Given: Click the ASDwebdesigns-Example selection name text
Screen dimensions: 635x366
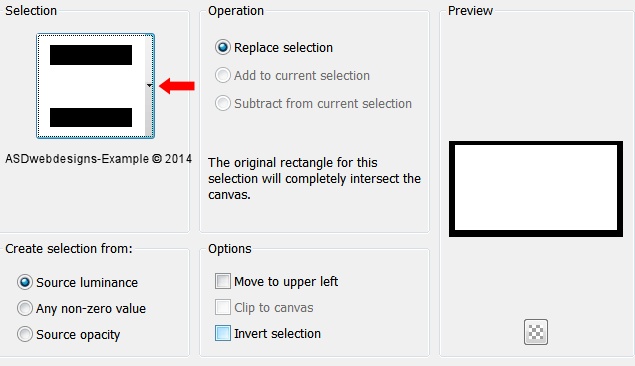Looking at the screenshot, I should point(98,159).
